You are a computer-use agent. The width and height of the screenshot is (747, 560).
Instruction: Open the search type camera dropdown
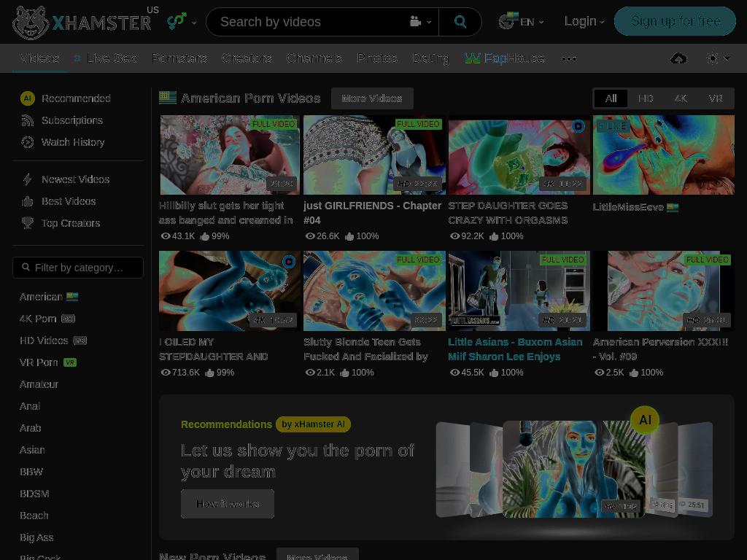coord(420,22)
